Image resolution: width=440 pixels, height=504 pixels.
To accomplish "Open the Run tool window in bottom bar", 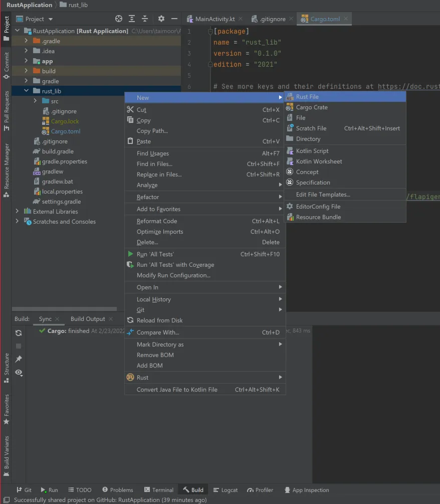I will [50, 490].
